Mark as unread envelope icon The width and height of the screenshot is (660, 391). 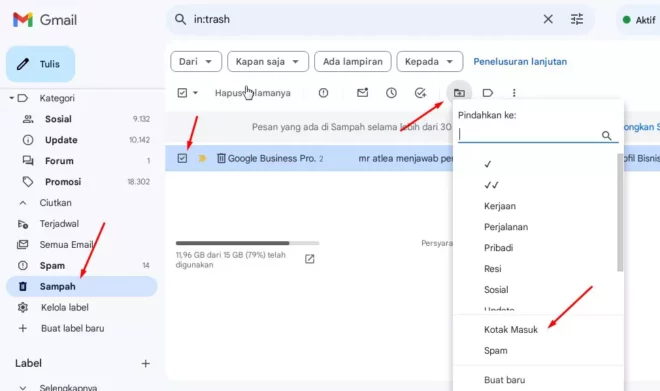point(362,92)
